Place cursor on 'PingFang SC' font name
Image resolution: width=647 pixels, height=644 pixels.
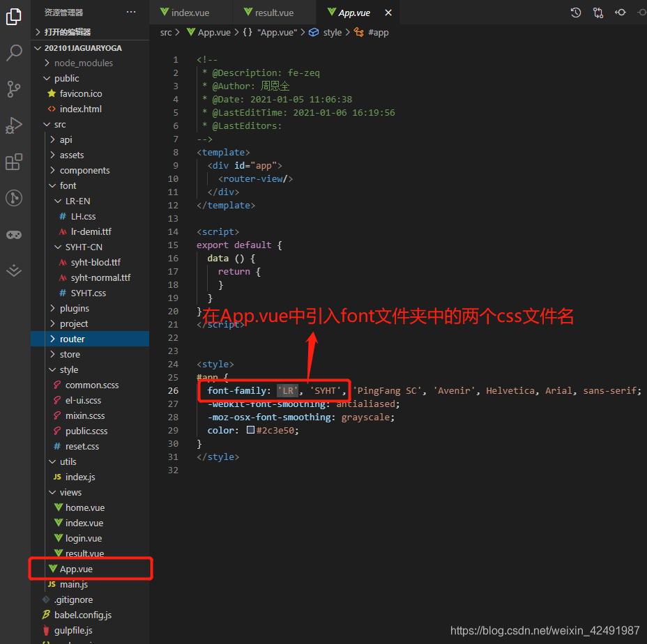point(387,391)
